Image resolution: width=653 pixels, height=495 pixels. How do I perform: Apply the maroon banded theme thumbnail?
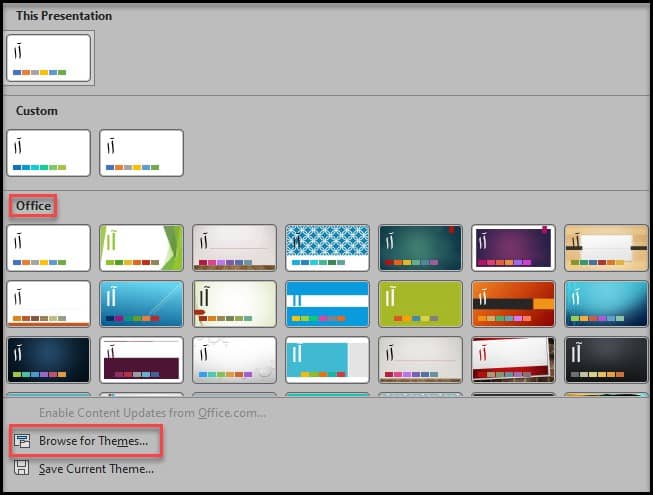click(141, 360)
